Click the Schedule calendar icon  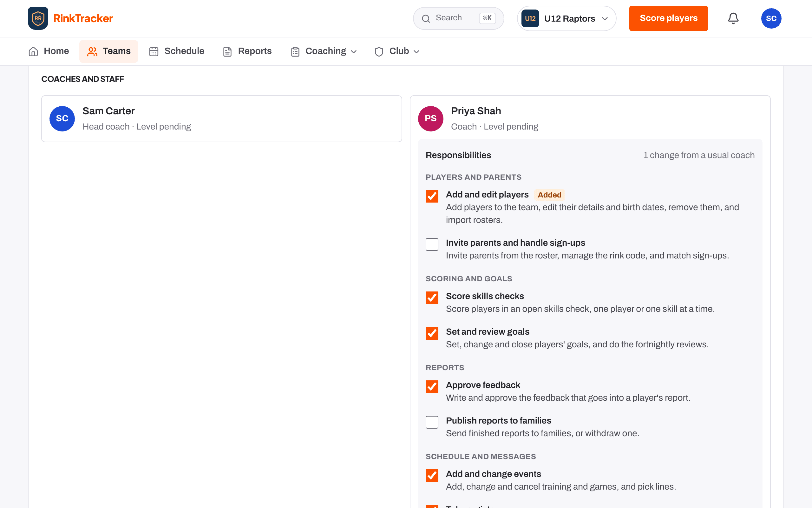point(154,51)
